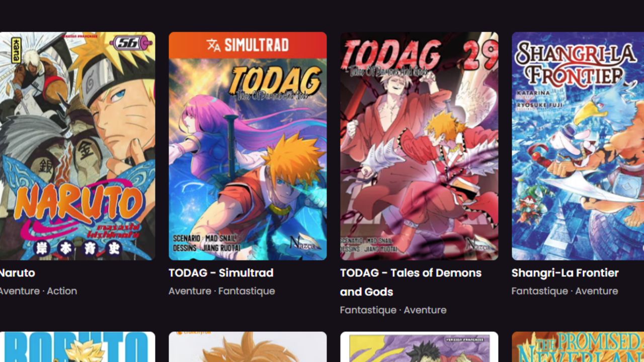644x362 pixels.
Task: Click the orange SIMULTRAD banner
Action: [248, 45]
